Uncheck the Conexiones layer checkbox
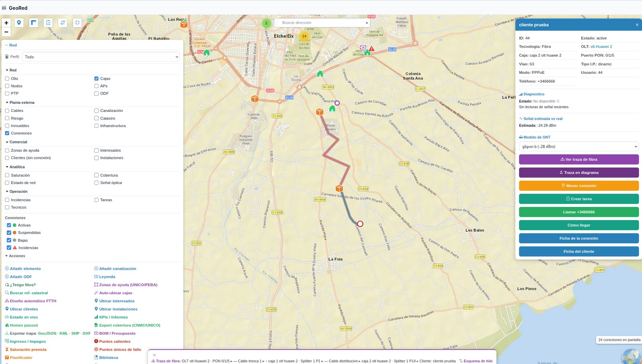 pyautogui.click(x=7, y=133)
